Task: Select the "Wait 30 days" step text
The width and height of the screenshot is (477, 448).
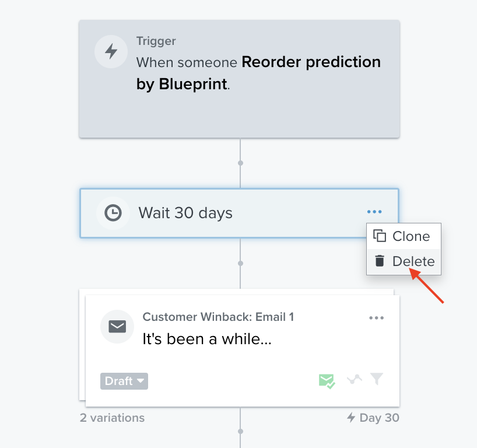Action: coord(185,213)
